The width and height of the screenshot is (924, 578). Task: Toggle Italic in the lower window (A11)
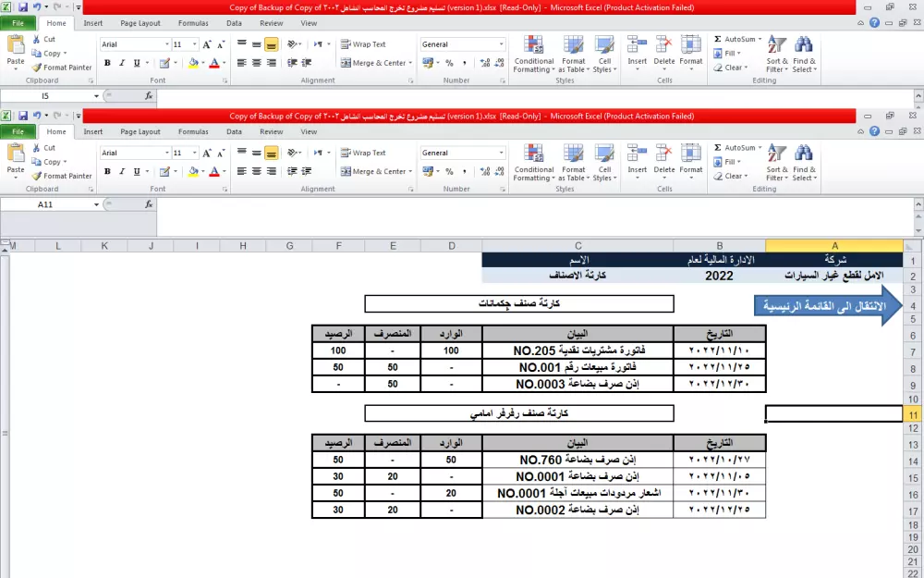(x=122, y=171)
